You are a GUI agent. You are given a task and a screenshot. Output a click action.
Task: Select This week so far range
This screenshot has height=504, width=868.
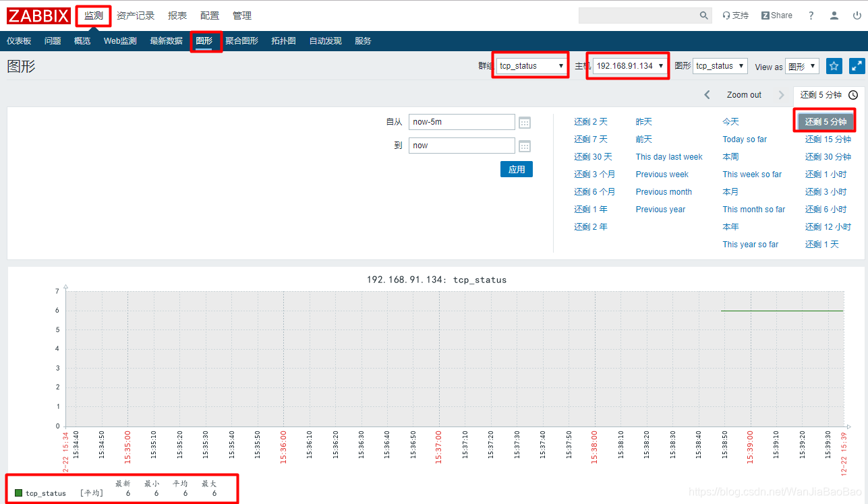tap(752, 175)
